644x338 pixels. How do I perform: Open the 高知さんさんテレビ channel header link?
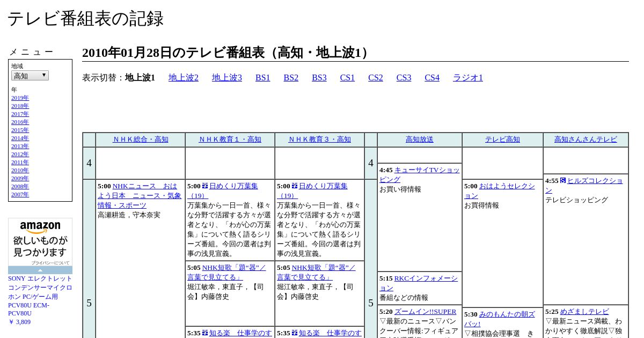pyautogui.click(x=586, y=139)
